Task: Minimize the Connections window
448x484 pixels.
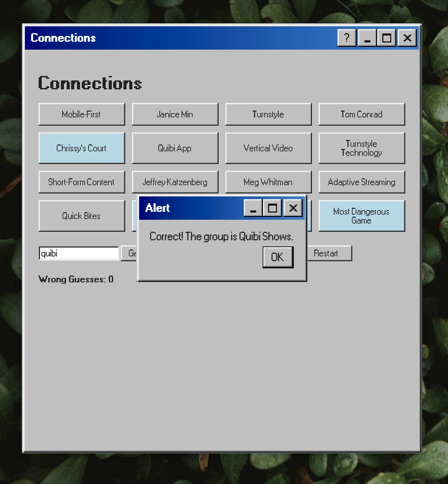Action: pos(367,38)
